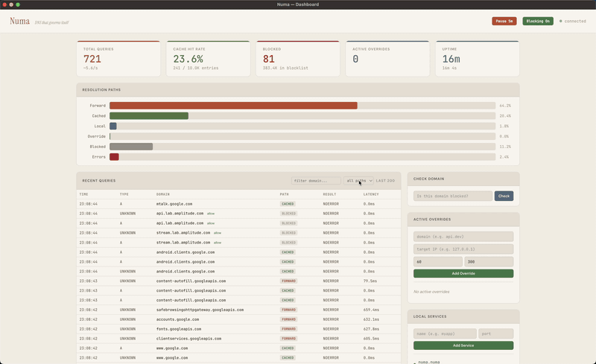Click the 64.2% Forward percentage

point(505,106)
